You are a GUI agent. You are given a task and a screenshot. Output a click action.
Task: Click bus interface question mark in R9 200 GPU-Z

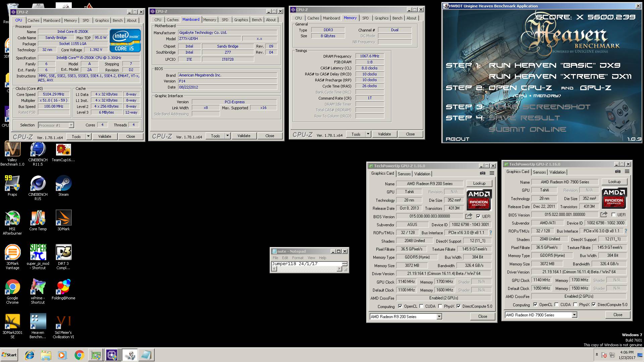tap(490, 233)
